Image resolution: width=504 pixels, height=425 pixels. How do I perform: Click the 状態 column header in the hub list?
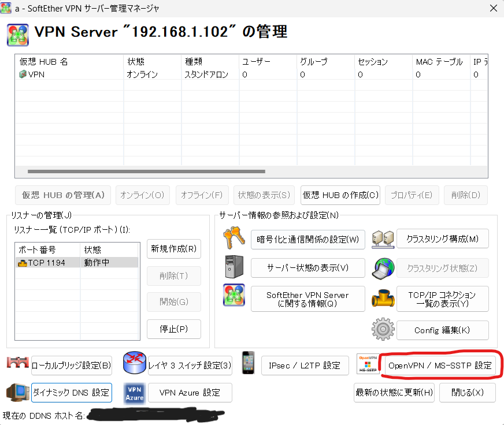click(x=153, y=61)
